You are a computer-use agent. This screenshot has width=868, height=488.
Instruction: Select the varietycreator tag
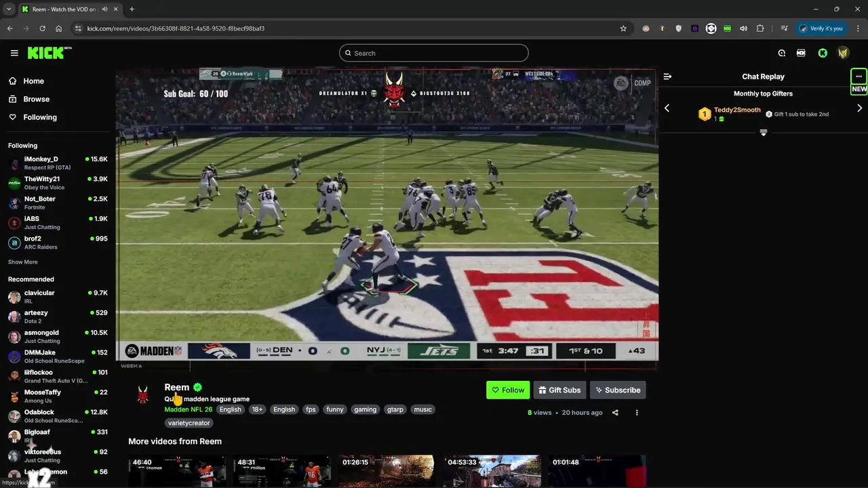click(189, 423)
